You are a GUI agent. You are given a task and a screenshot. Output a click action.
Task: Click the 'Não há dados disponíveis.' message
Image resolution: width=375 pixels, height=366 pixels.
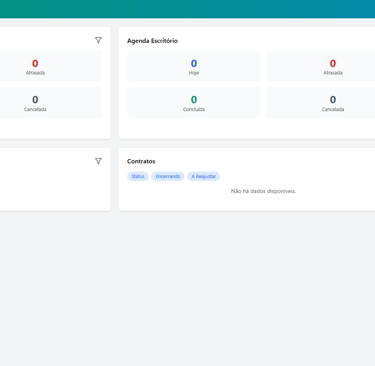point(263,191)
